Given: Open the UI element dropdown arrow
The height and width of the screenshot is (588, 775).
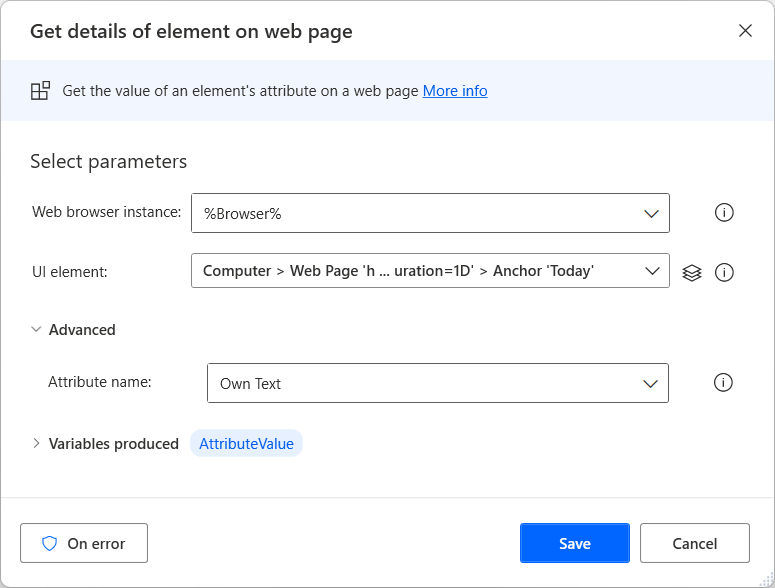Looking at the screenshot, I should click(x=652, y=271).
